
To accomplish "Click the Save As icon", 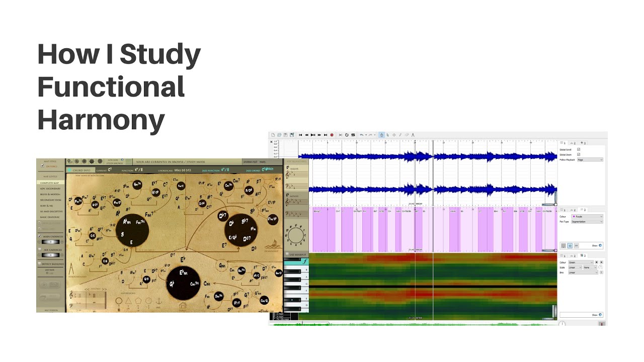I will [x=292, y=135].
